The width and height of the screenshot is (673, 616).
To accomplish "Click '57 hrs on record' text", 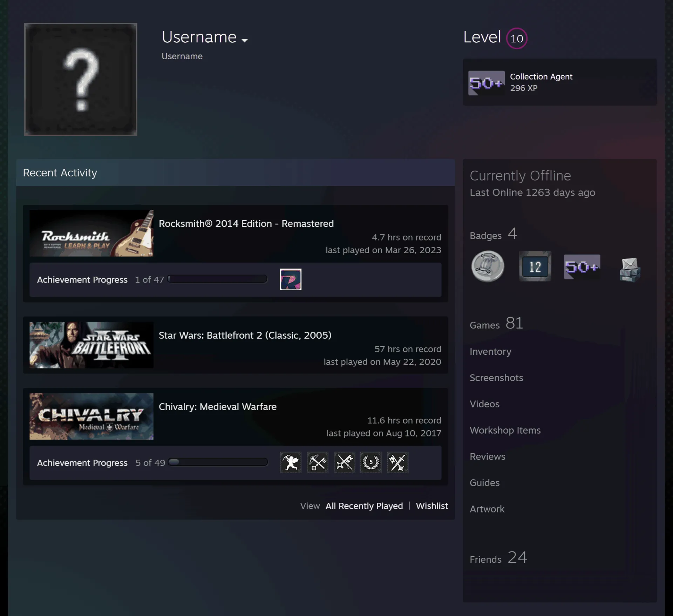I will [408, 349].
